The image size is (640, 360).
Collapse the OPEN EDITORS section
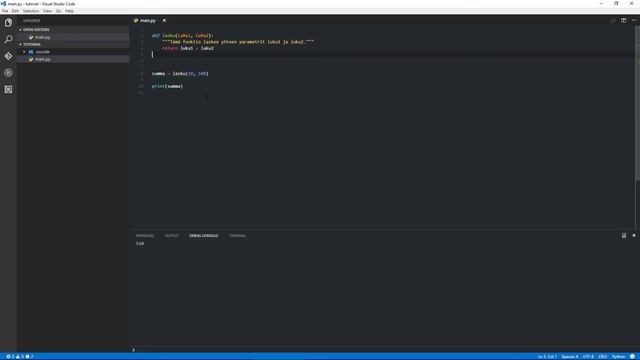[36, 30]
